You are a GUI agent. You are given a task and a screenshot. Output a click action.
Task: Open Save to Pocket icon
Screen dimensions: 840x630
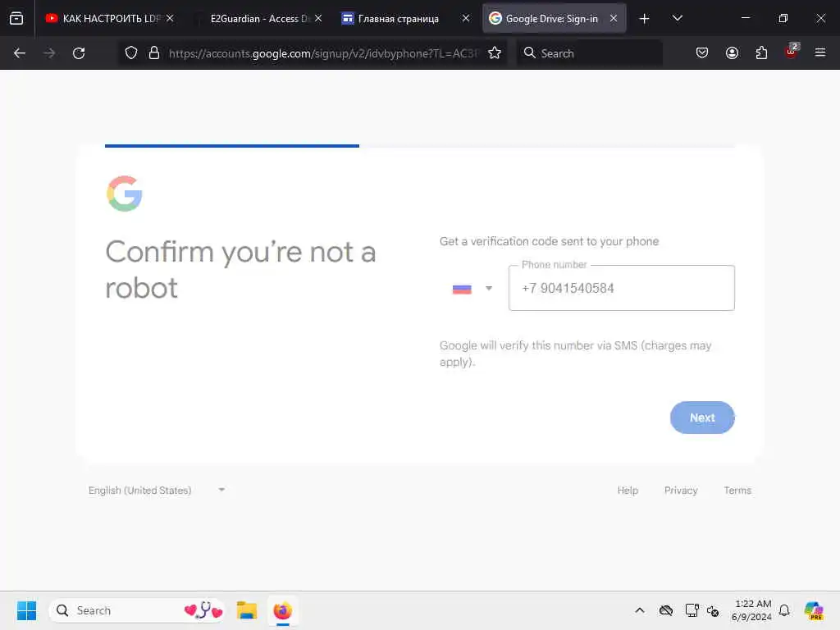(702, 53)
